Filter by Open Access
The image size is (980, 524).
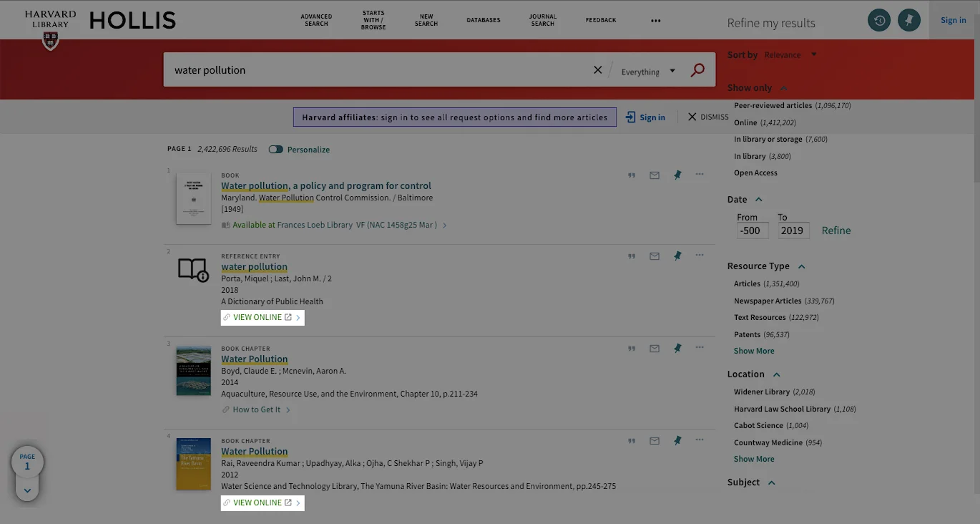[x=755, y=173]
